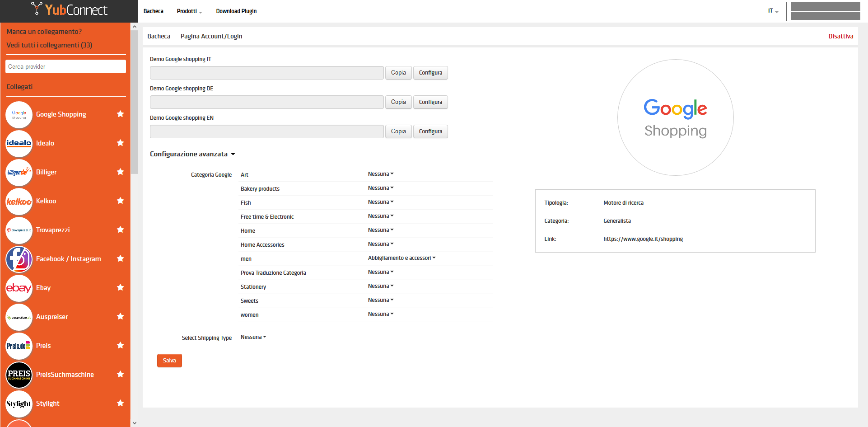Viewport: 868px width, 427px height.
Task: Click the Salva button
Action: 169,361
